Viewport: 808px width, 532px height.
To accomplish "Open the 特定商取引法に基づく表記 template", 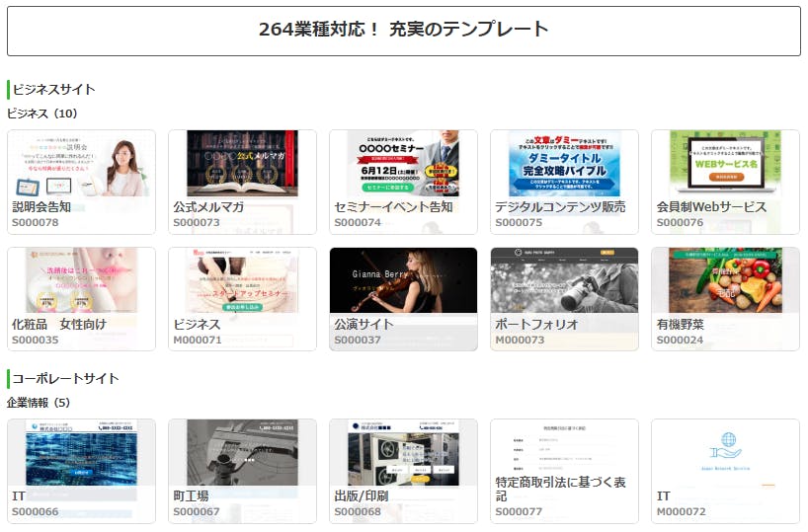I will pos(564,470).
